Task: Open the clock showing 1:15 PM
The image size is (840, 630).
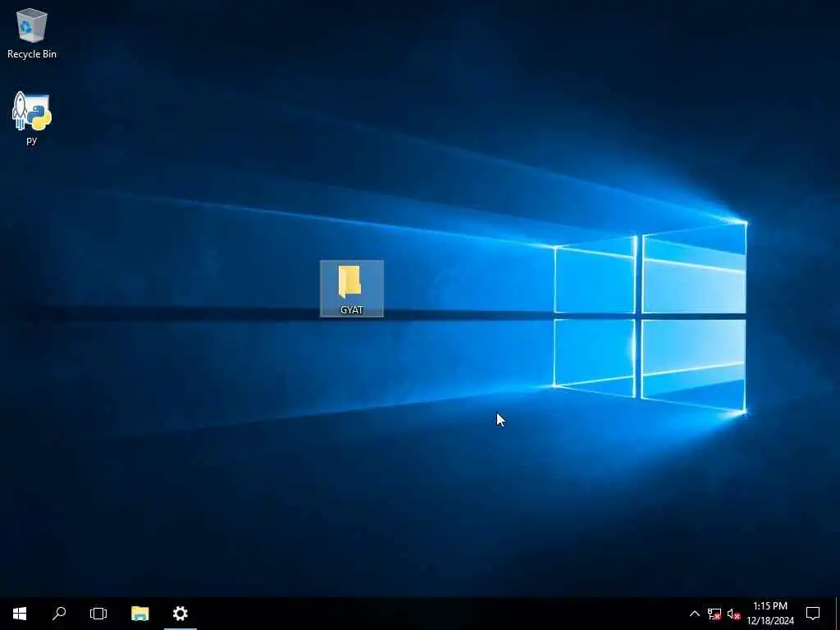Action: (x=769, y=614)
